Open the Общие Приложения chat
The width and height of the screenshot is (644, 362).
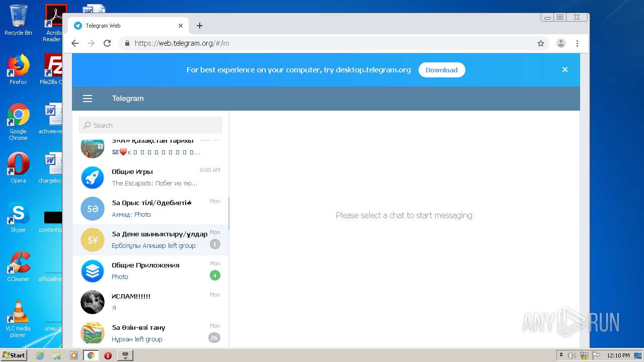click(150, 271)
